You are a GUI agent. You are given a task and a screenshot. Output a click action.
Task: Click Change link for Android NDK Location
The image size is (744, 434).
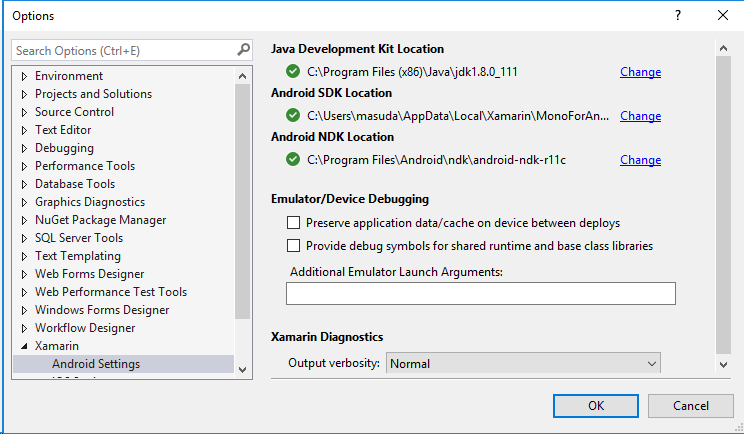click(640, 160)
